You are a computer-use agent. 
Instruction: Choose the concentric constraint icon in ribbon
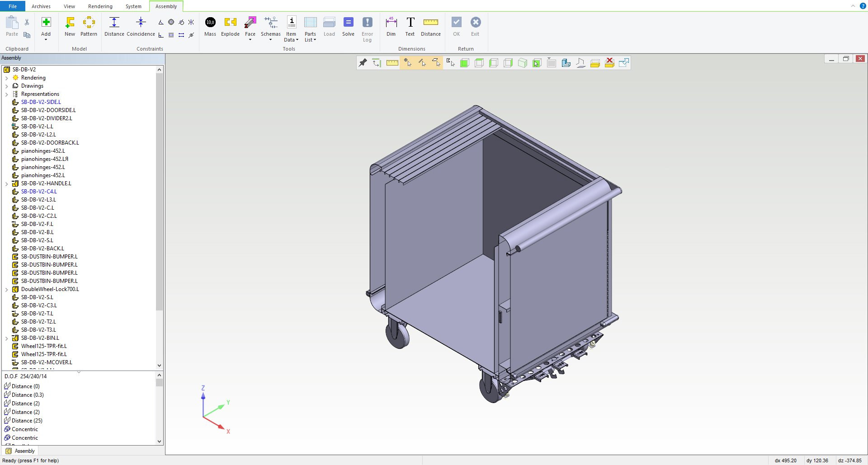click(x=171, y=22)
